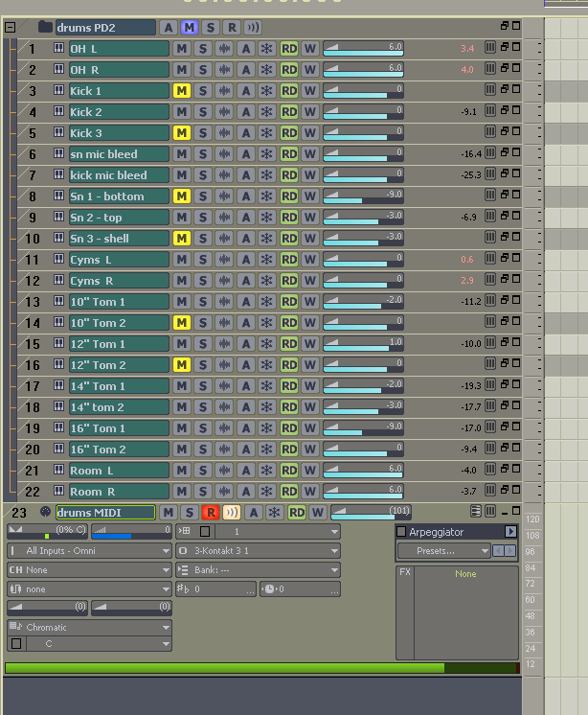Viewport: 588px width, 715px height.
Task: Click the volume slider of Sn 1 - bottom
Action: pyautogui.click(x=363, y=196)
